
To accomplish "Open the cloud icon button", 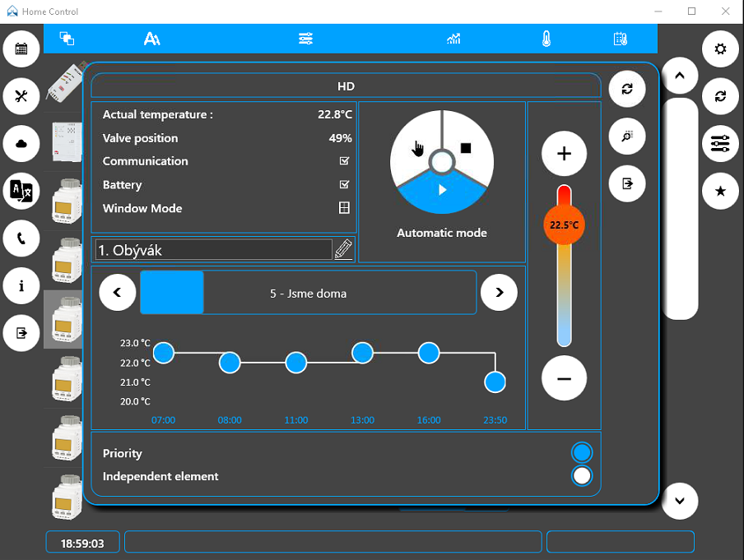I will 21,144.
